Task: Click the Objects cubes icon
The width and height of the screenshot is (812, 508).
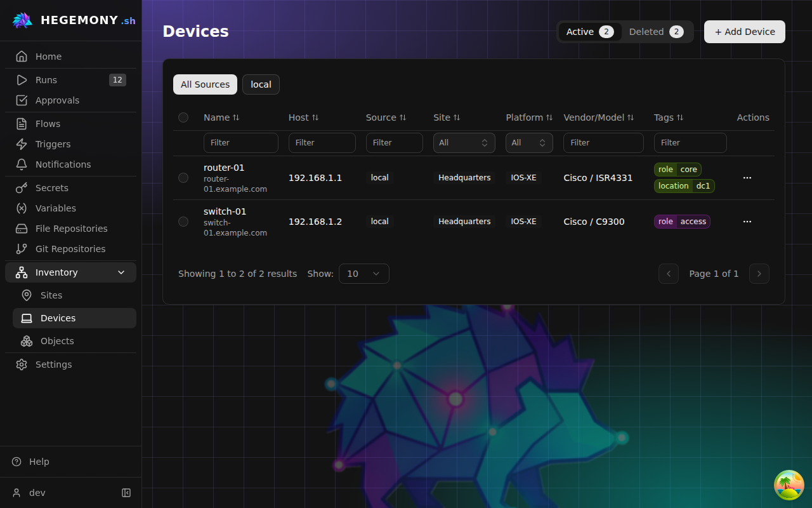Action: (27, 341)
